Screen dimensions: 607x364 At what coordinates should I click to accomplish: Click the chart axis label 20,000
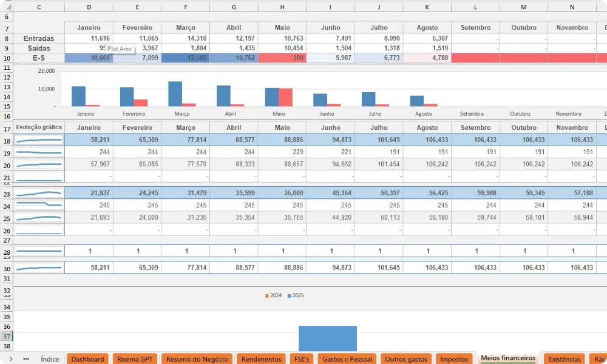[x=47, y=71]
